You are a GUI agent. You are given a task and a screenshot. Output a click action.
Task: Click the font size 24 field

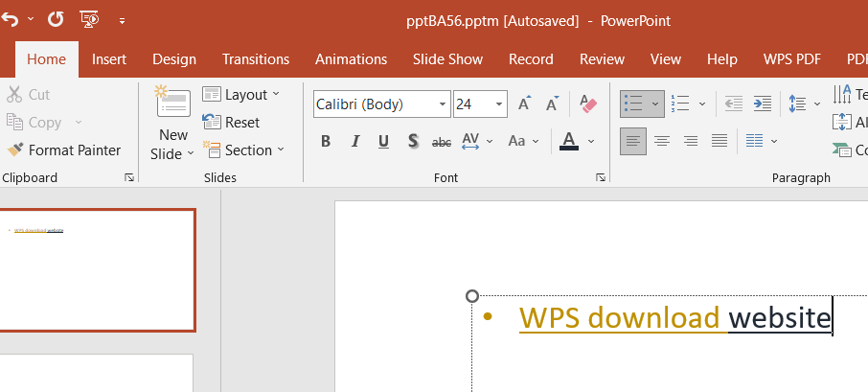click(472, 104)
